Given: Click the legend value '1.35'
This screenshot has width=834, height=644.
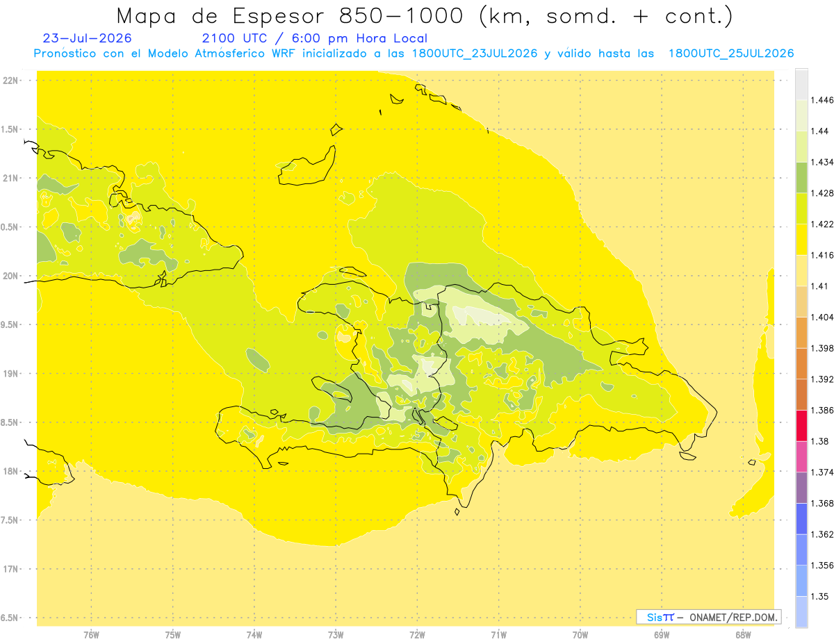Looking at the screenshot, I should click(x=820, y=596).
